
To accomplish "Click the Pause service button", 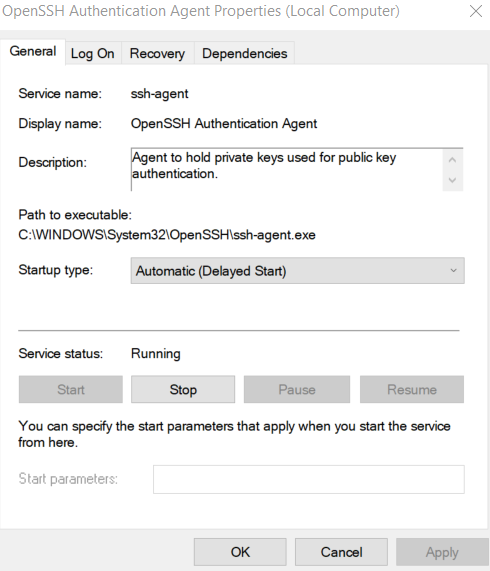I will pyautogui.click(x=297, y=390).
